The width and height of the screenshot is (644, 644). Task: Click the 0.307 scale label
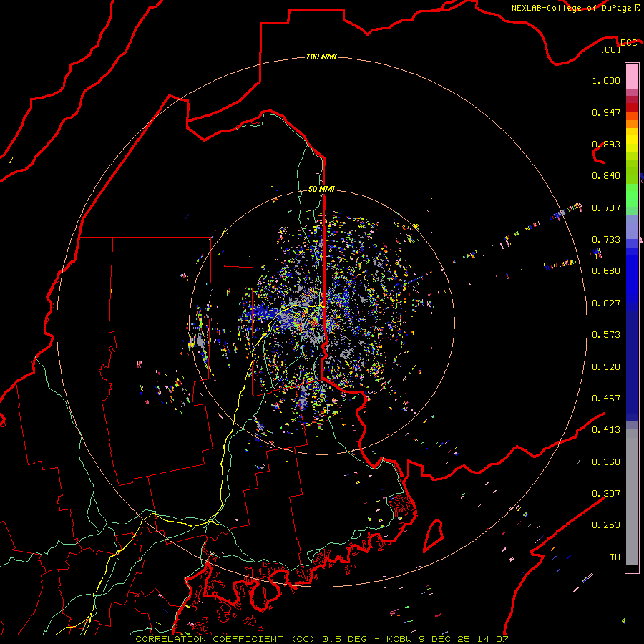tap(606, 494)
